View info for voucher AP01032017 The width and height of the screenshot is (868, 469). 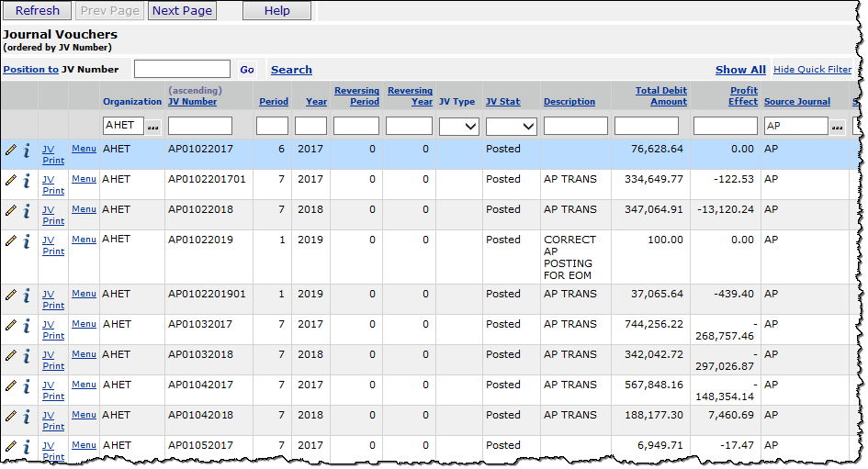point(27,326)
